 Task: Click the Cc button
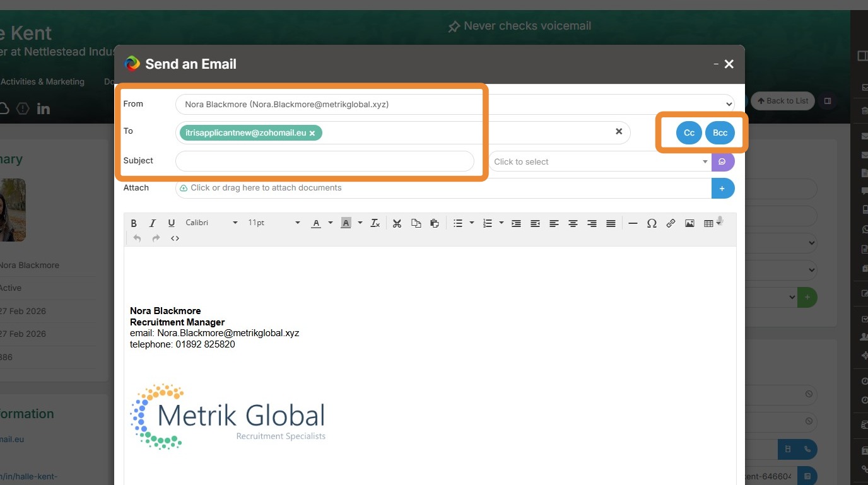(689, 133)
